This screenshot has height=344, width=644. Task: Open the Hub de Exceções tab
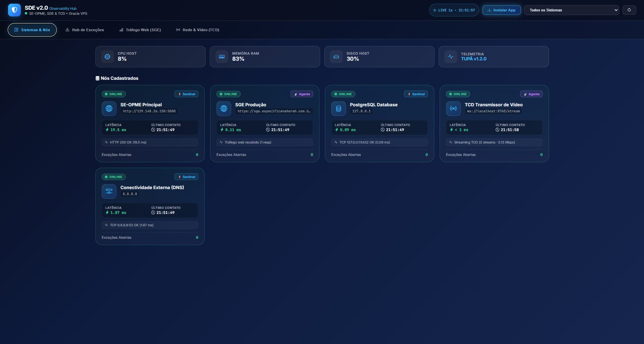[85, 30]
